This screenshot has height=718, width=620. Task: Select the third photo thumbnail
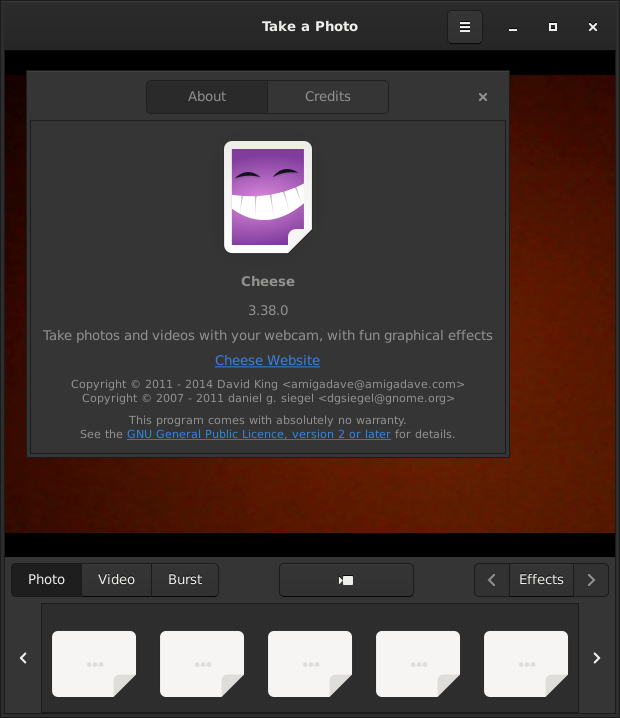click(x=310, y=663)
